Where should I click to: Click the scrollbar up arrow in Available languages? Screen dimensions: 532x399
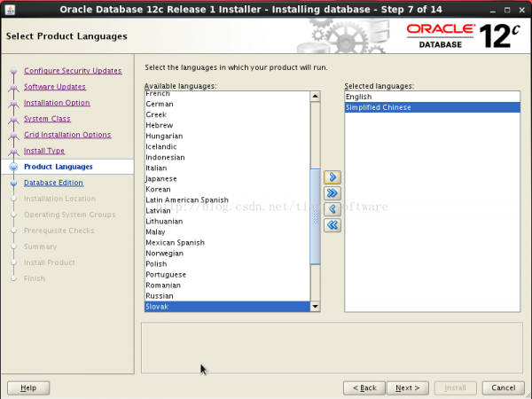click(x=315, y=97)
